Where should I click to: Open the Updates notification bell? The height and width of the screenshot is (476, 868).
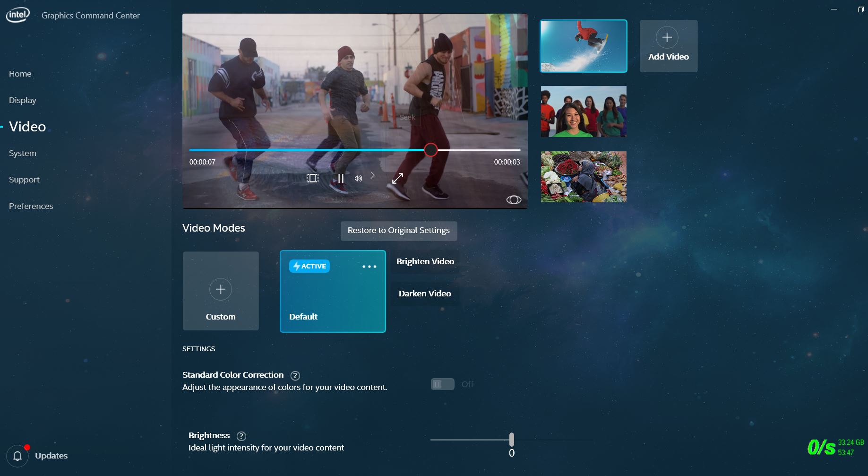click(17, 456)
